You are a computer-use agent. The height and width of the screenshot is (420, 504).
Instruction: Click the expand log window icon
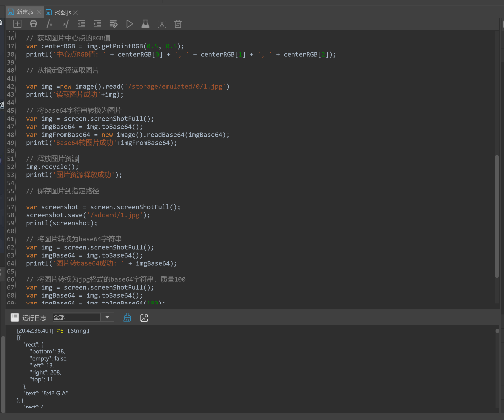(144, 318)
